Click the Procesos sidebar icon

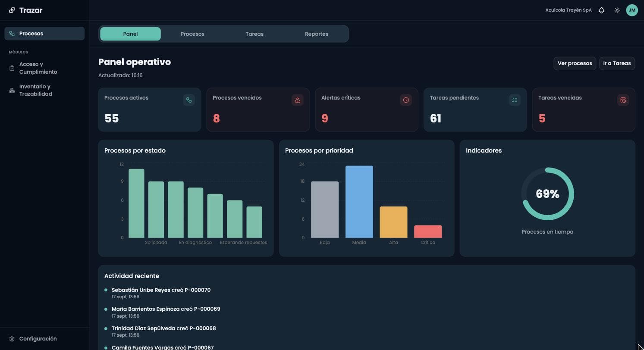12,34
